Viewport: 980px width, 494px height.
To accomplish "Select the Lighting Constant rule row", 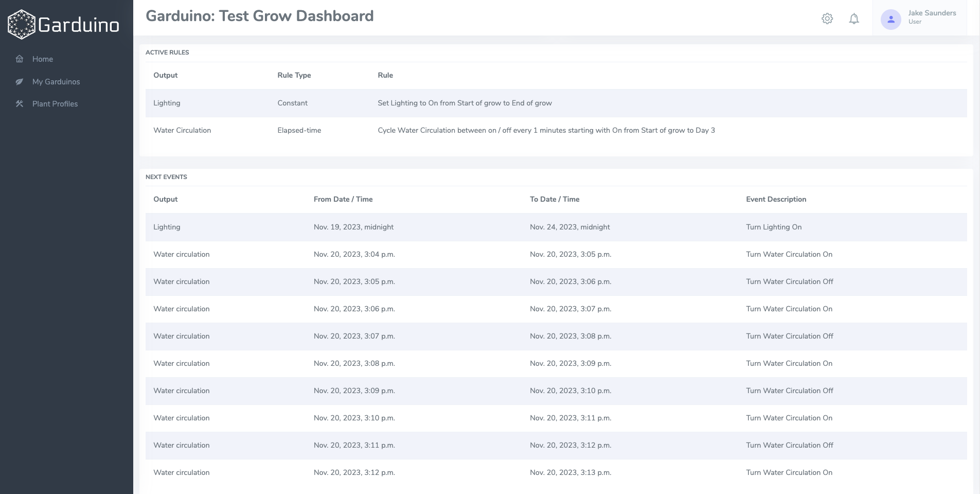I will [x=464, y=103].
